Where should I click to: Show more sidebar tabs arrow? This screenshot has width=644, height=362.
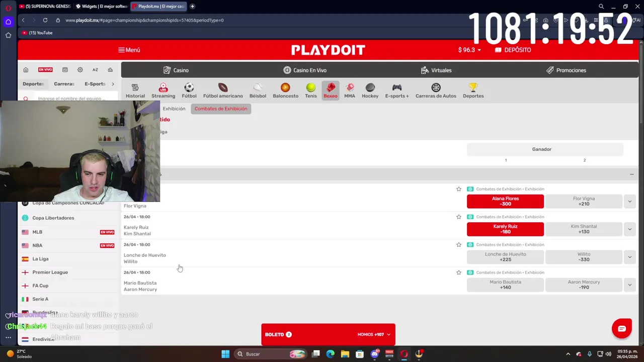point(113,84)
